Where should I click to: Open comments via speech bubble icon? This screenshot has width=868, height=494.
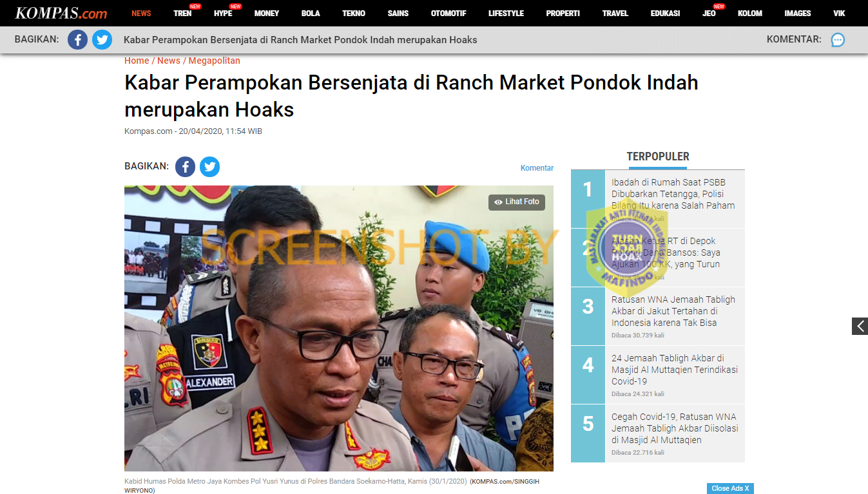pyautogui.click(x=838, y=40)
